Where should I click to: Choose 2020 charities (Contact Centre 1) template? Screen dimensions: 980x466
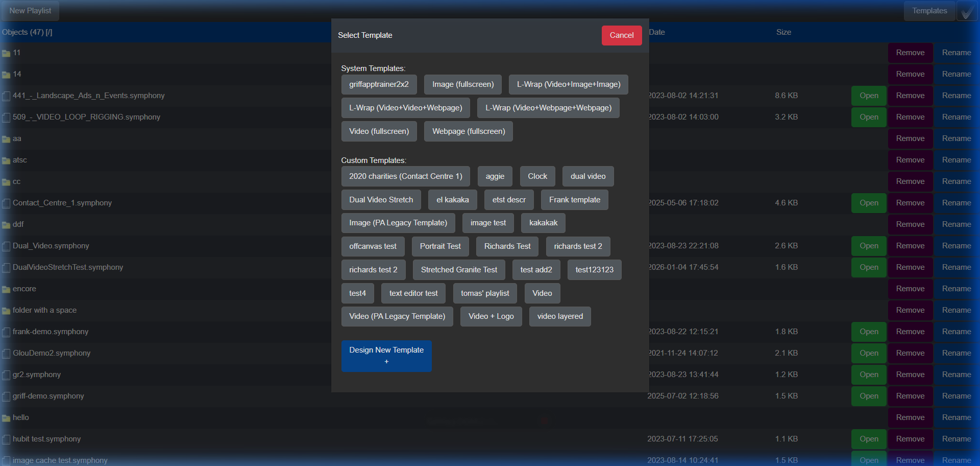click(x=406, y=176)
